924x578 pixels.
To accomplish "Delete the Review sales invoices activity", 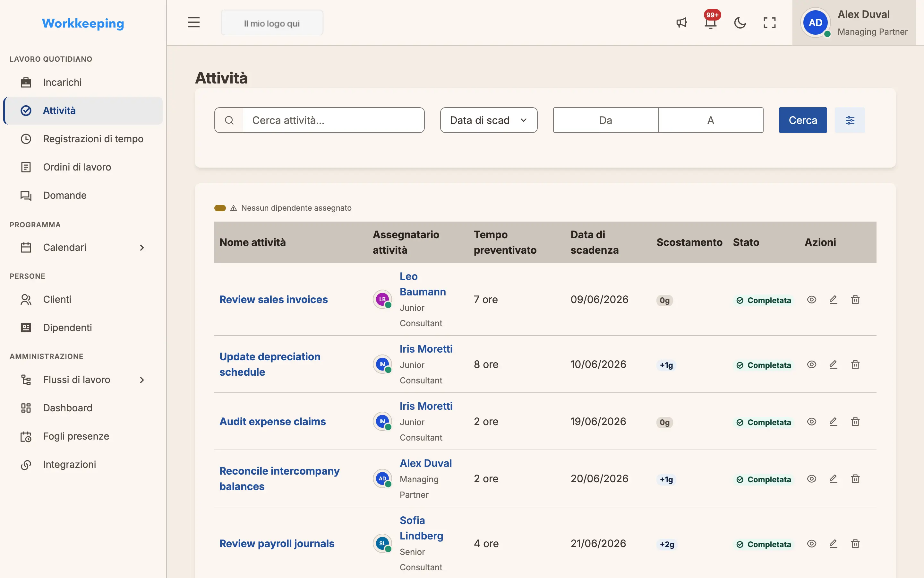I will click(x=855, y=300).
